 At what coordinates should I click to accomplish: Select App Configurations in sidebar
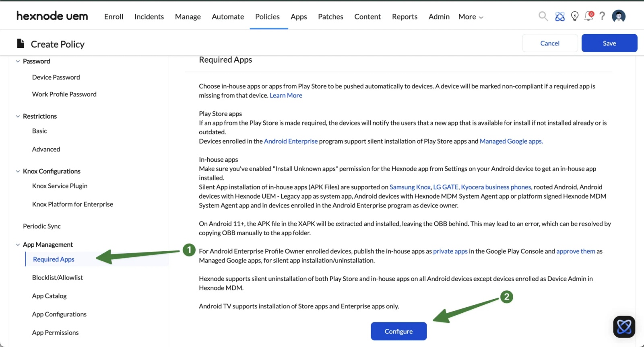point(59,314)
